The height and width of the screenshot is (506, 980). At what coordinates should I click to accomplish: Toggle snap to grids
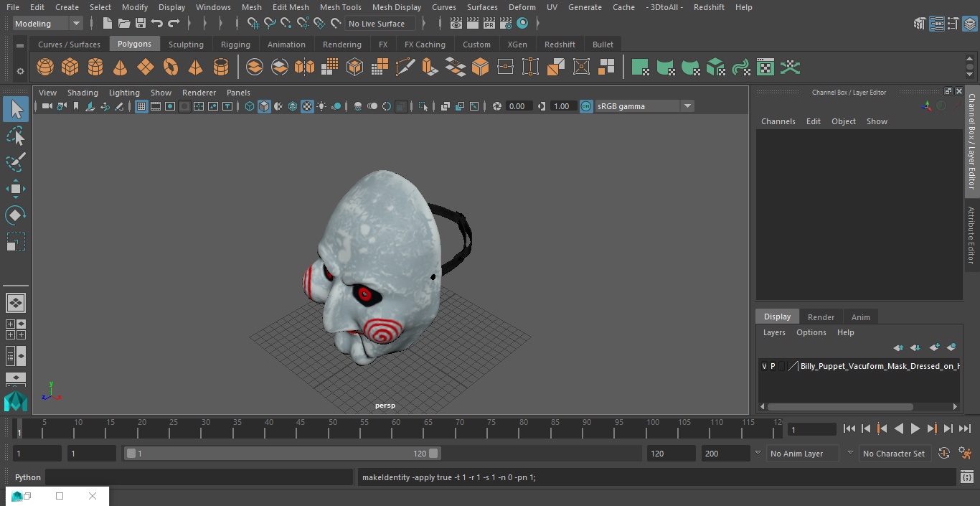(253, 24)
